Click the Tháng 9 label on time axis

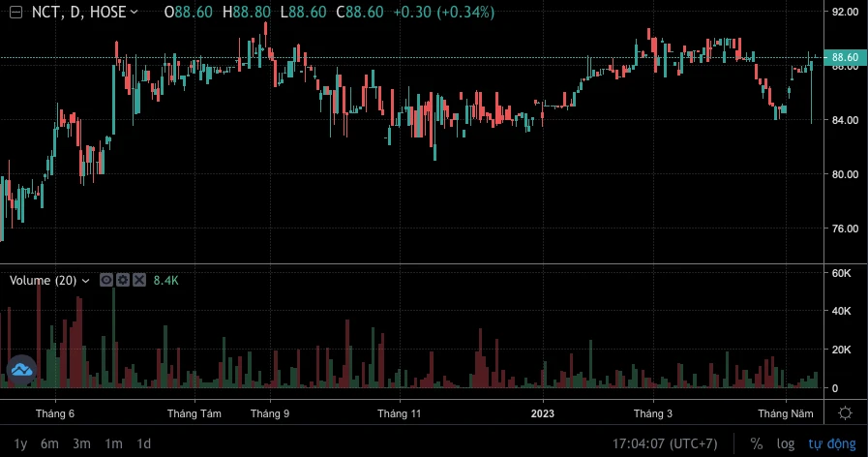tap(269, 413)
